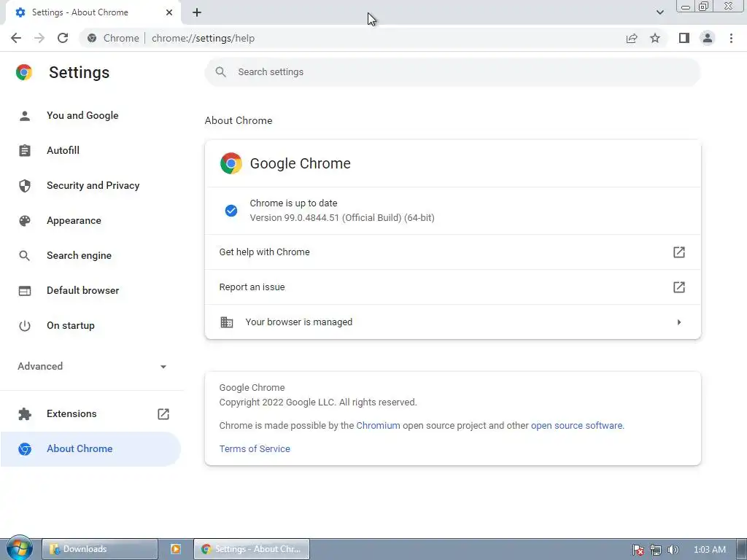The image size is (747, 560).
Task: Open the profile avatar icon
Action: tap(708, 38)
